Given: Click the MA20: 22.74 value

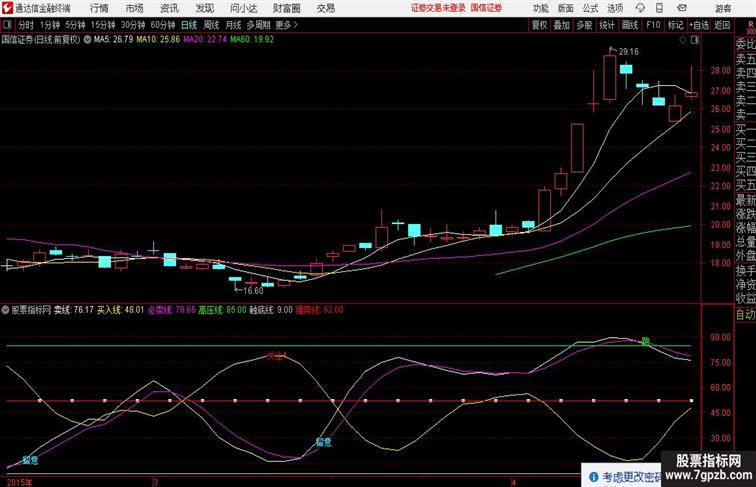Looking at the screenshot, I should tap(205, 40).
